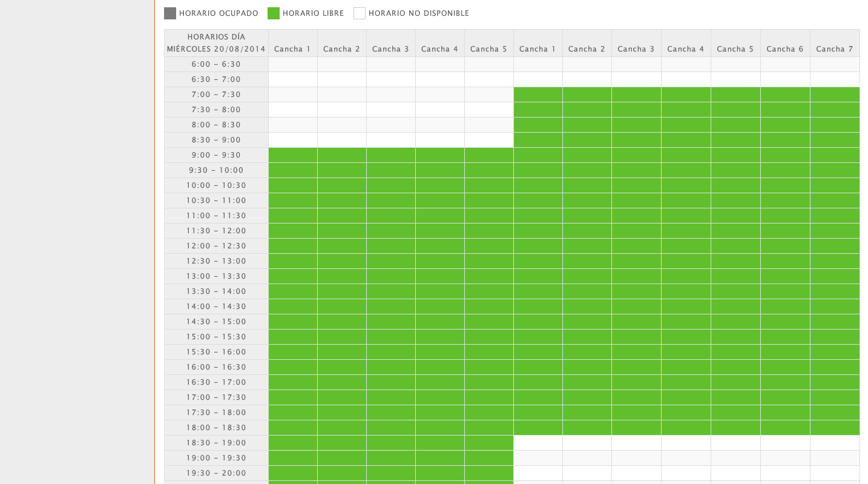The width and height of the screenshot is (868, 484).
Task: Click the '13:30 – 14:00' time label
Action: (x=216, y=291)
